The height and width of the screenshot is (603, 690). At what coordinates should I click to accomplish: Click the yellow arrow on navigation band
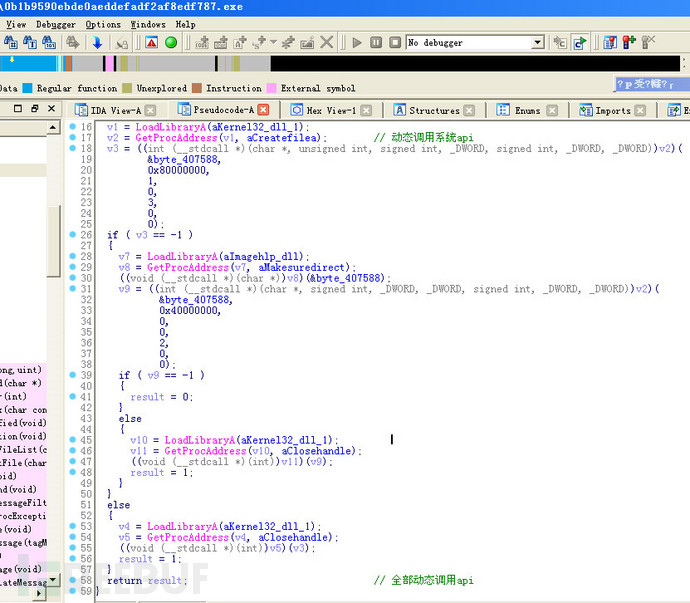click(x=12, y=59)
